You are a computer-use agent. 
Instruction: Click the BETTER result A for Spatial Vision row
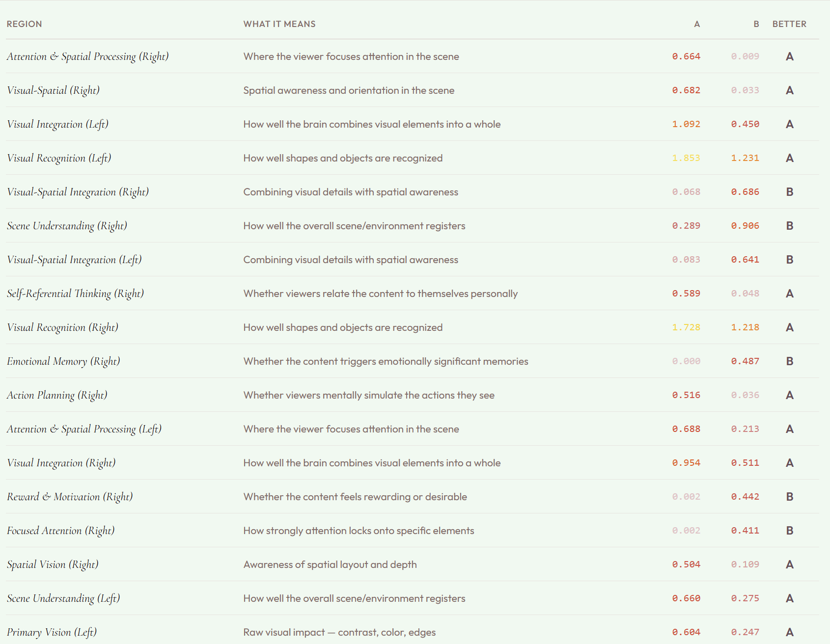[x=790, y=564]
